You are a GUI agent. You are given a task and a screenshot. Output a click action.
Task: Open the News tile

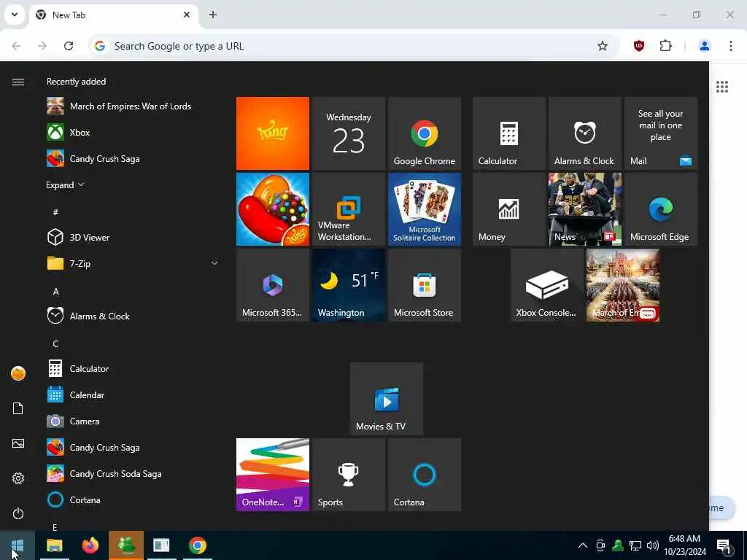click(x=584, y=209)
